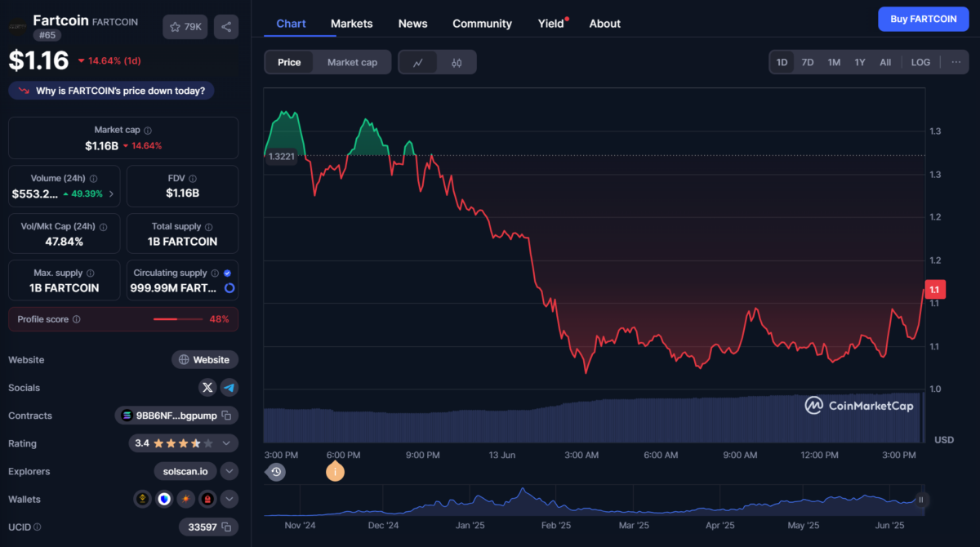This screenshot has width=980, height=547.
Task: Click the Total supply info icon
Action: pyautogui.click(x=209, y=226)
